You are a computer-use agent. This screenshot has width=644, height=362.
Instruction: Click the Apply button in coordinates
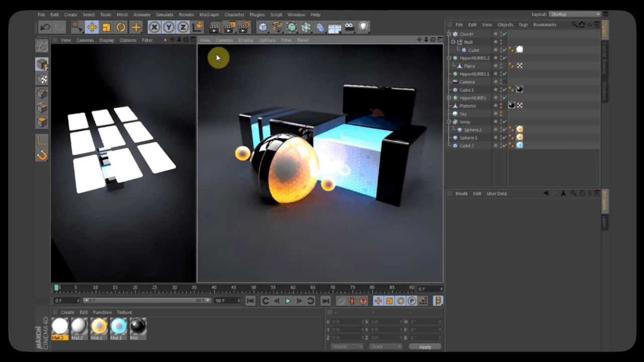(425, 347)
